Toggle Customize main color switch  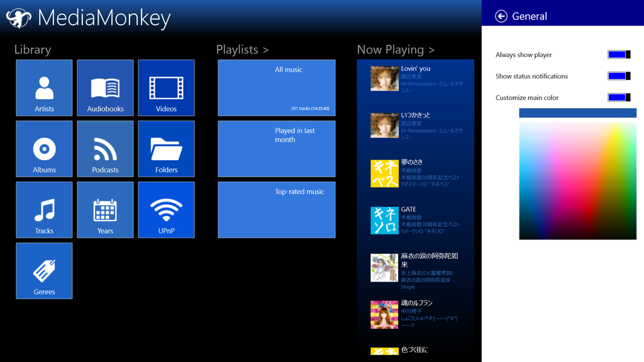pos(619,97)
